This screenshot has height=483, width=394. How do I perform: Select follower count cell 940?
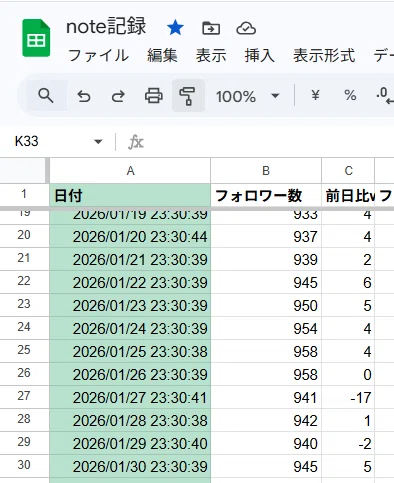tap(266, 443)
